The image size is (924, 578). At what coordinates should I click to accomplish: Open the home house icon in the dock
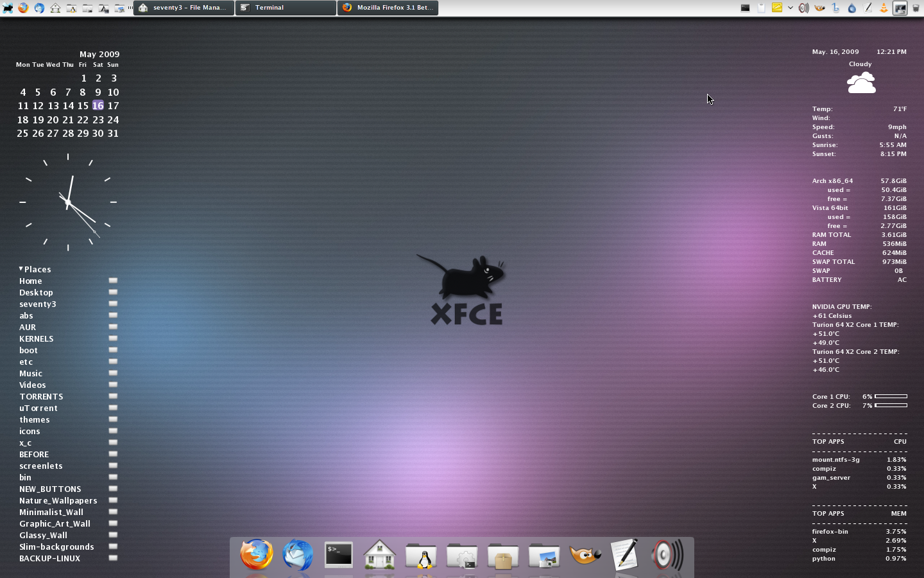(x=379, y=554)
